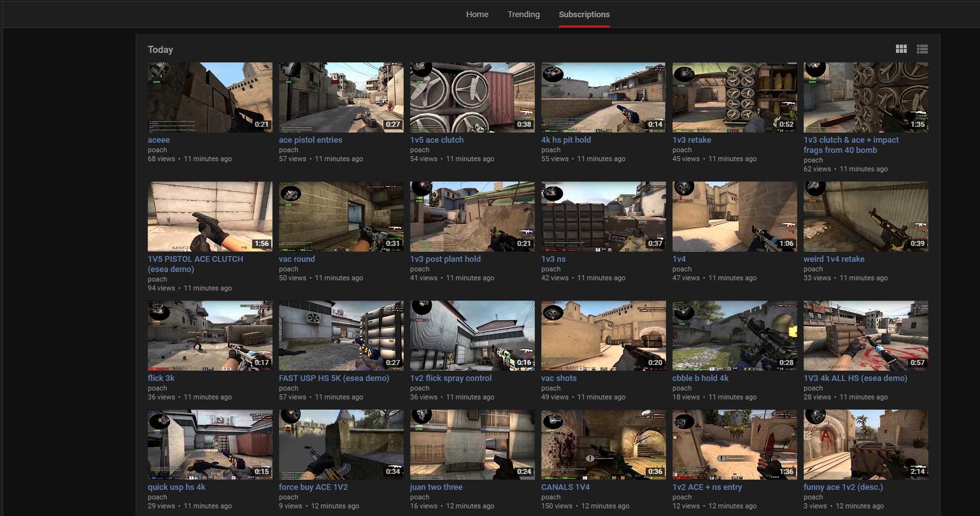Click 'funny ace 1v2 (desc.)' title link
Screen dimensions: 980x516
843,487
